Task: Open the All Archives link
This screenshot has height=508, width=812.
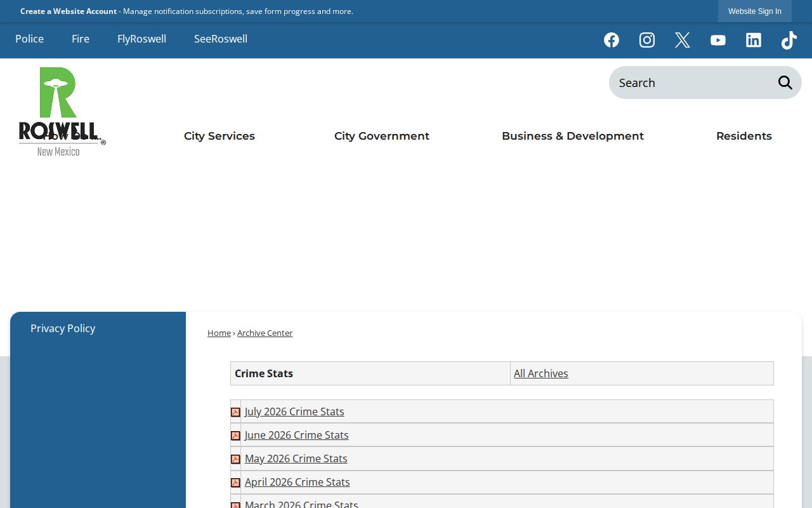Action: [x=541, y=373]
